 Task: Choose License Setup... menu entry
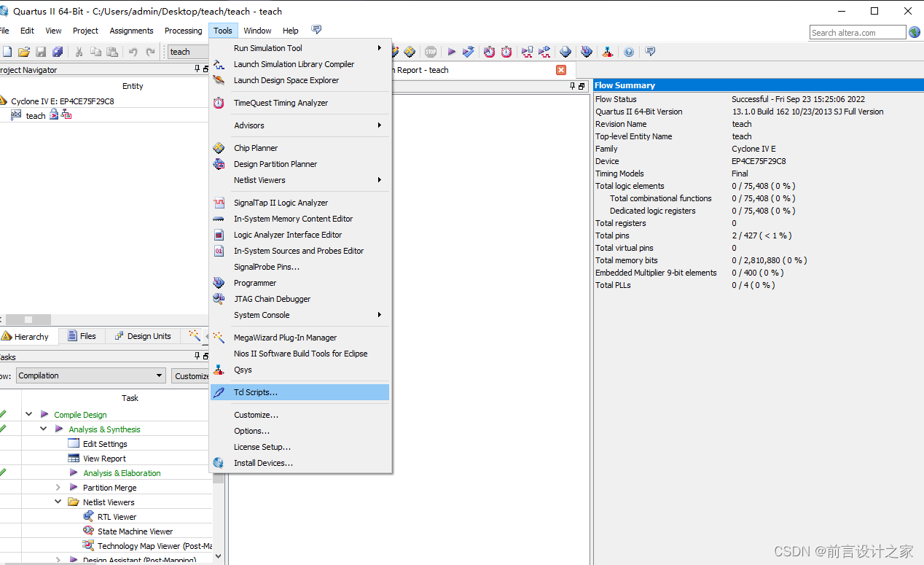[x=300, y=447]
